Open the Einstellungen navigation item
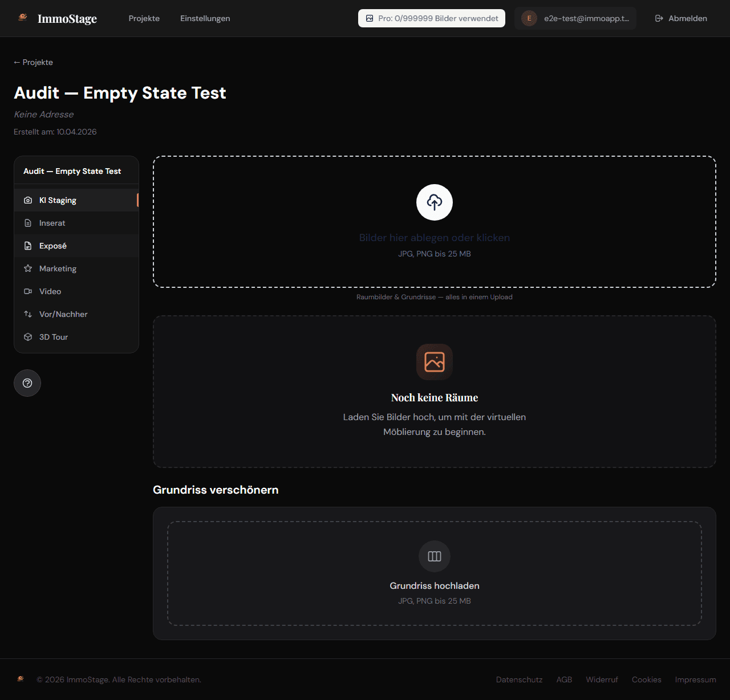Screen dimensions: 730x700 tap(205, 18)
